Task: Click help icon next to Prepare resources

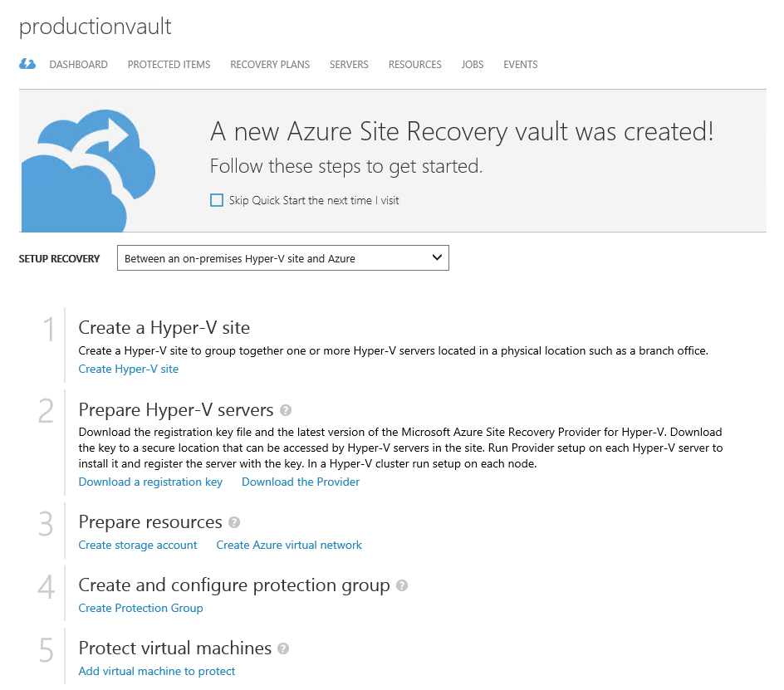Action: click(x=234, y=522)
